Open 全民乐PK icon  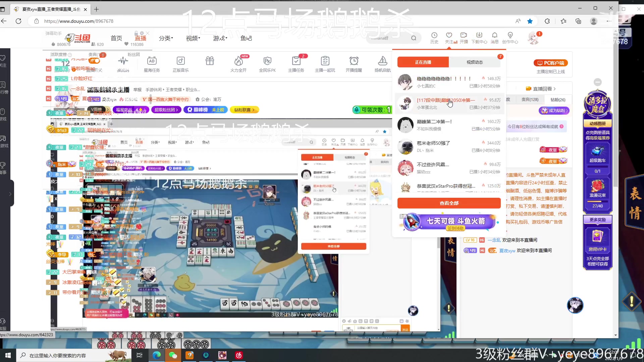click(267, 64)
